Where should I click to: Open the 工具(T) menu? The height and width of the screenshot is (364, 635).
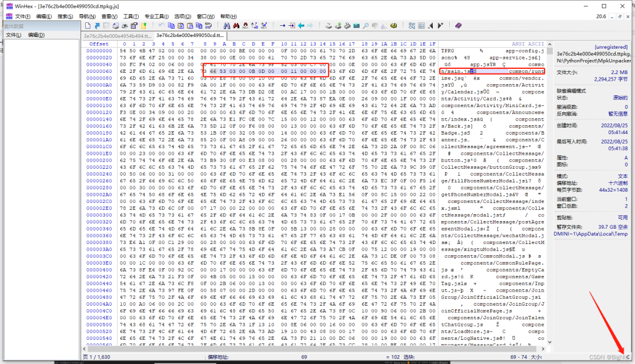[131, 16]
